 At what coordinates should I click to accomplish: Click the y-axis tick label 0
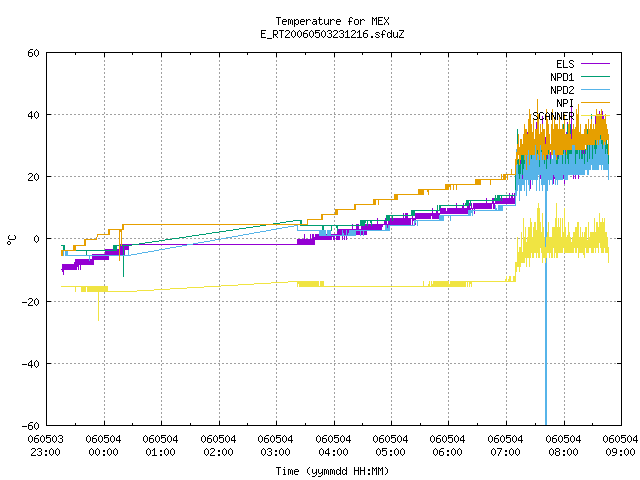37,239
